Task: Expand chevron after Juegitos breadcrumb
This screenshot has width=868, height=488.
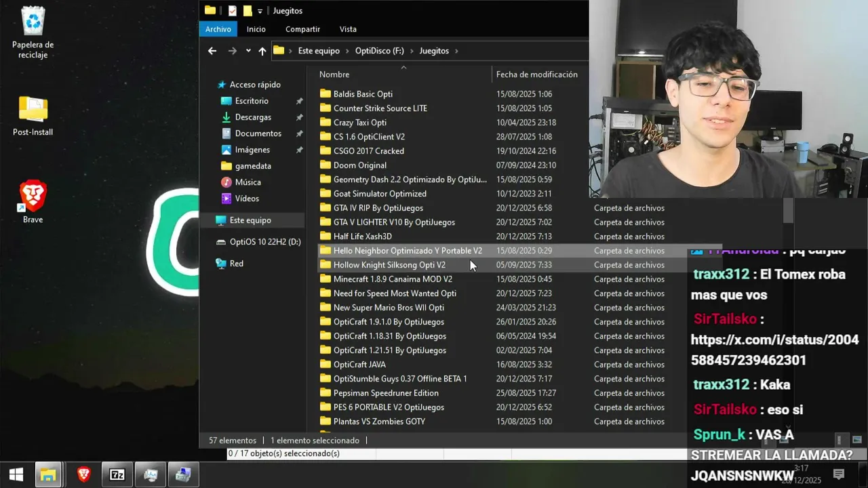Action: pyautogui.click(x=456, y=51)
